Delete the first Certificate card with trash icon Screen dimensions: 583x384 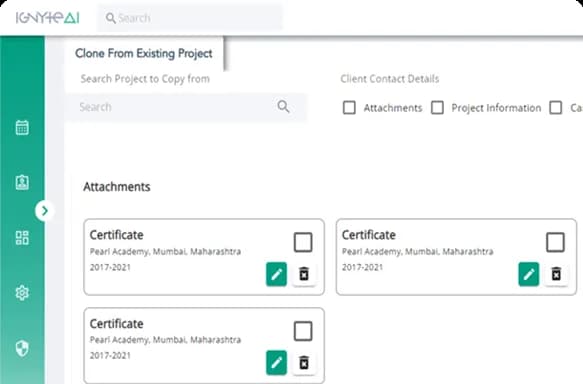[304, 274]
